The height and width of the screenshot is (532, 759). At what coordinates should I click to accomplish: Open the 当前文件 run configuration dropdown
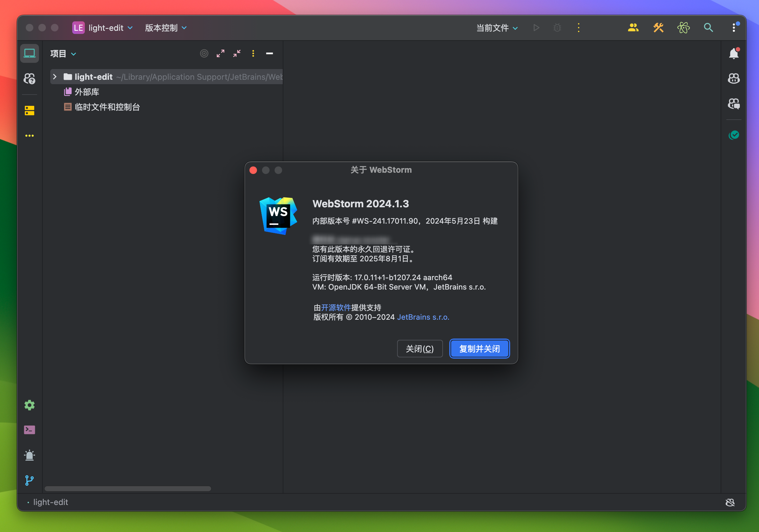tap(496, 28)
